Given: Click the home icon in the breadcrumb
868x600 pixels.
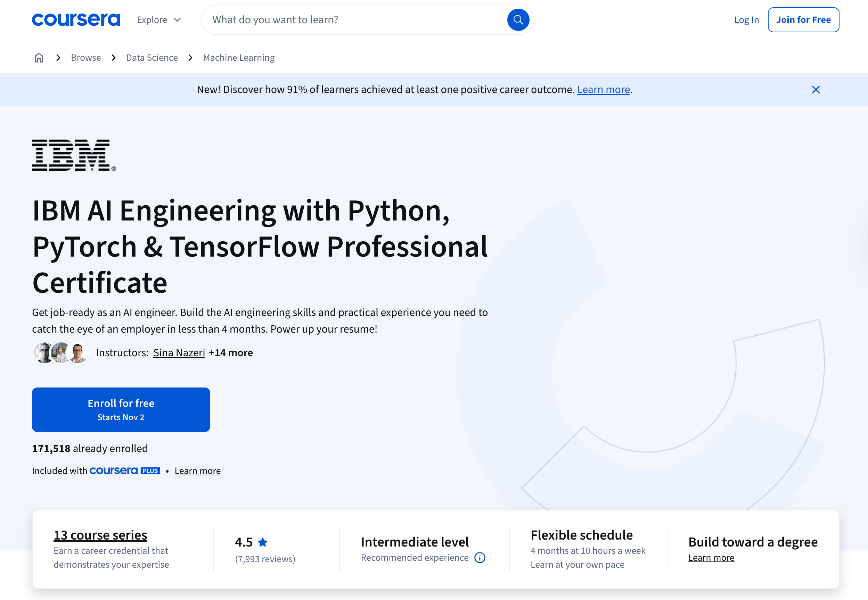Looking at the screenshot, I should [39, 58].
